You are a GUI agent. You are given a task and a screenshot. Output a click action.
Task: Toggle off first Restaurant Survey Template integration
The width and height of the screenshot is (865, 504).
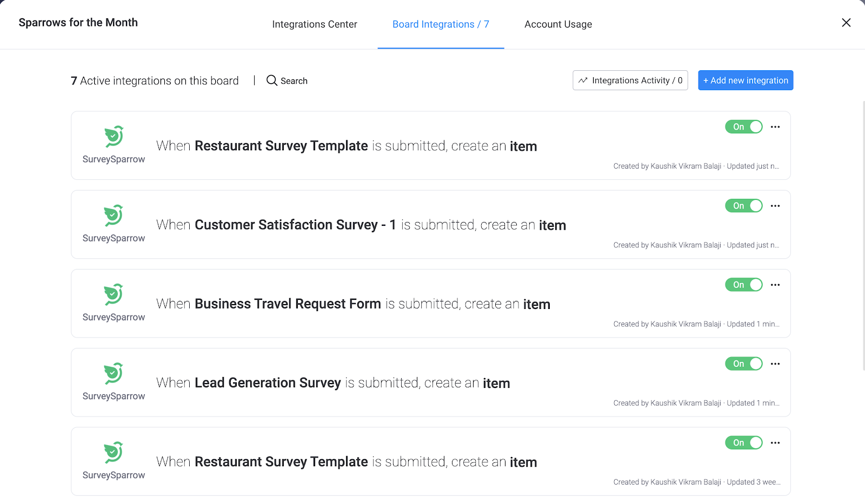(744, 127)
